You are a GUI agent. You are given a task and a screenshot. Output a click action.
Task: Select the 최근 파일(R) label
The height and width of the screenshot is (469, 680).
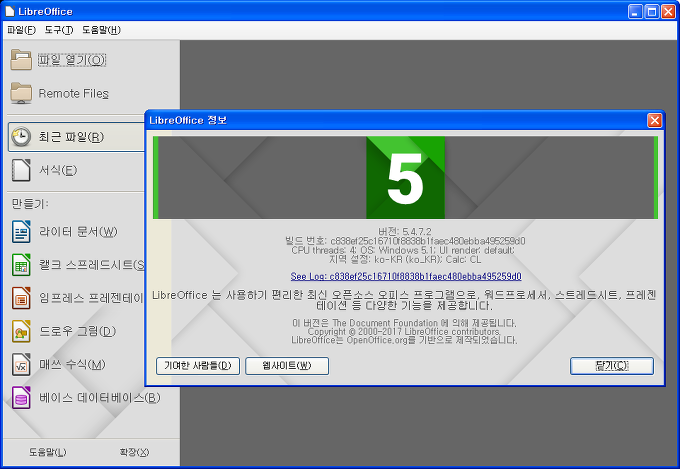tap(72, 137)
